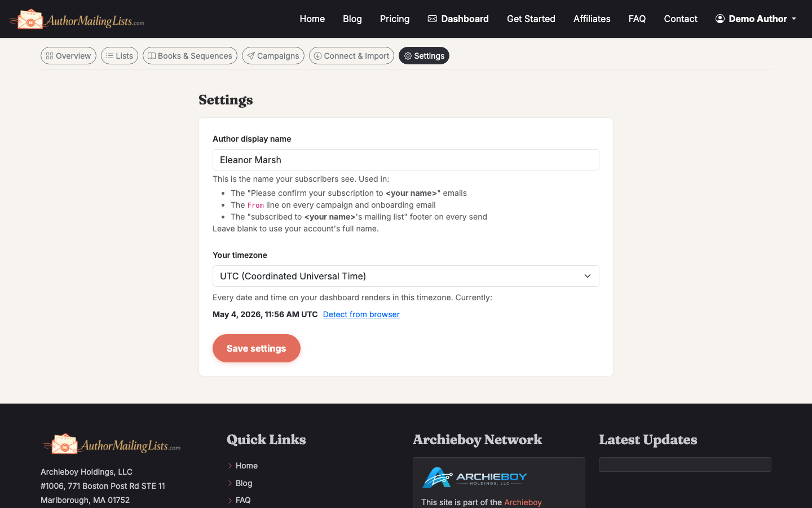Click the grid icon in Overview tab

(50, 56)
